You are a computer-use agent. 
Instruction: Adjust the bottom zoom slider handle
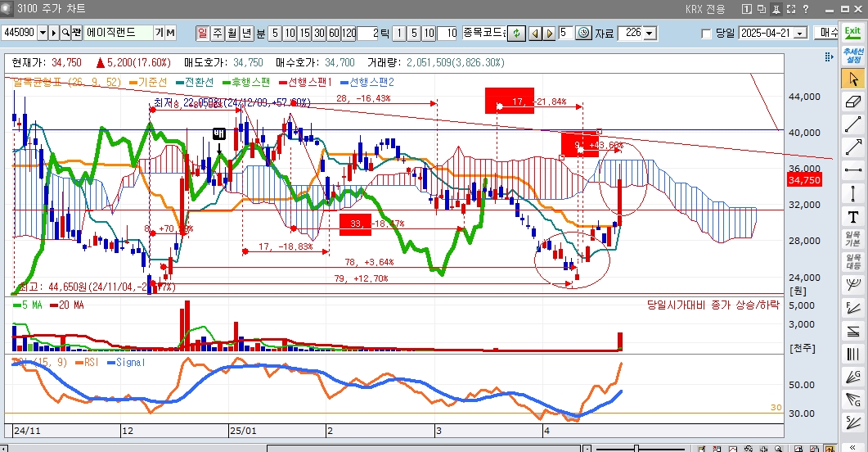[x=636, y=449]
